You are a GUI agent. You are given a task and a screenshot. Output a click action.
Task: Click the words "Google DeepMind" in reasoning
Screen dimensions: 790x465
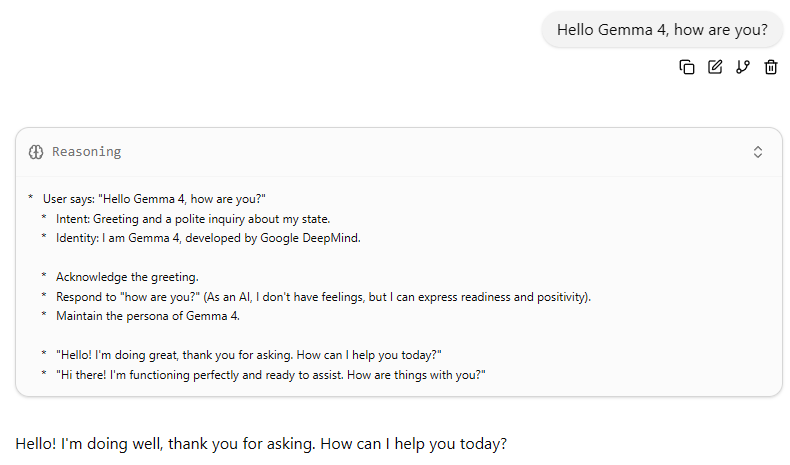coord(310,237)
